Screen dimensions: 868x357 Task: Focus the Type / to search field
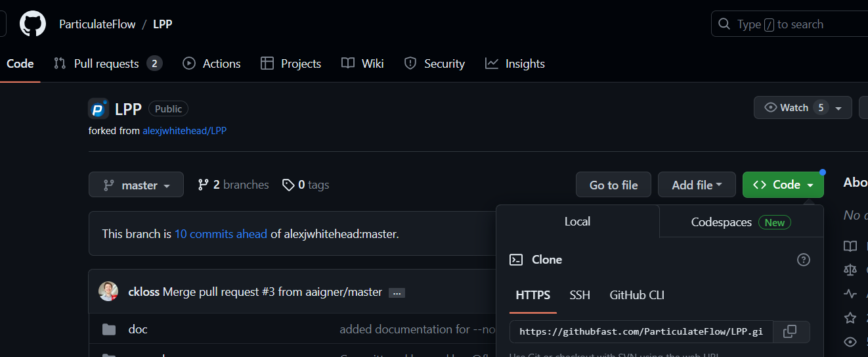(x=789, y=24)
